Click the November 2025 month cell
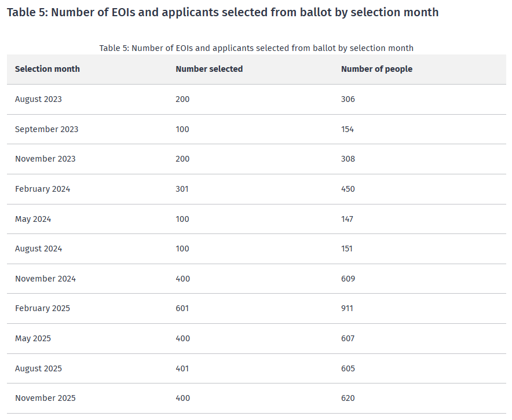Viewport: 512px width, 420px height. click(x=45, y=398)
